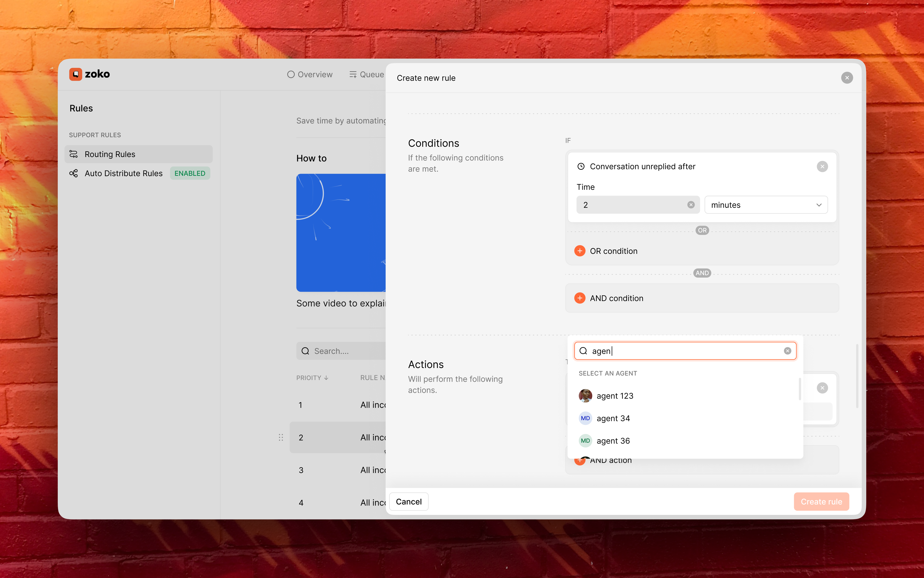Open the minutes unit dropdown
Image resolution: width=924 pixels, height=578 pixels.
coord(766,205)
